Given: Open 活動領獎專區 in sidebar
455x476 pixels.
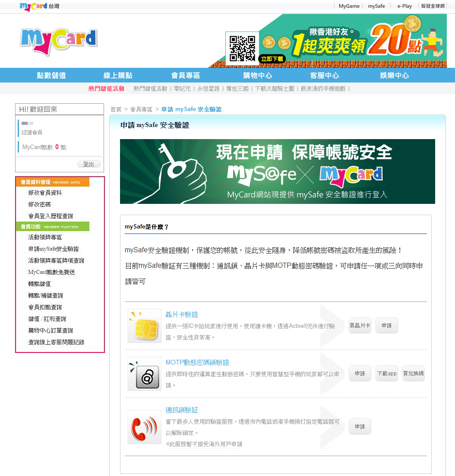Looking at the screenshot, I should point(45,237).
